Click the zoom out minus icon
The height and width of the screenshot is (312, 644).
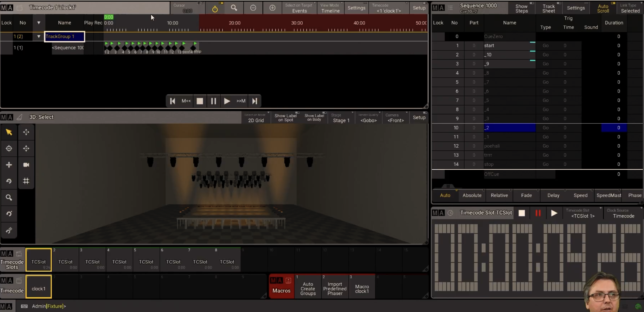pos(253,8)
